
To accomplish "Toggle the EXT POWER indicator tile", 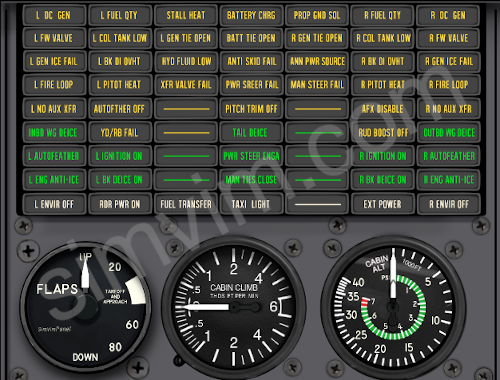I will point(382,204).
